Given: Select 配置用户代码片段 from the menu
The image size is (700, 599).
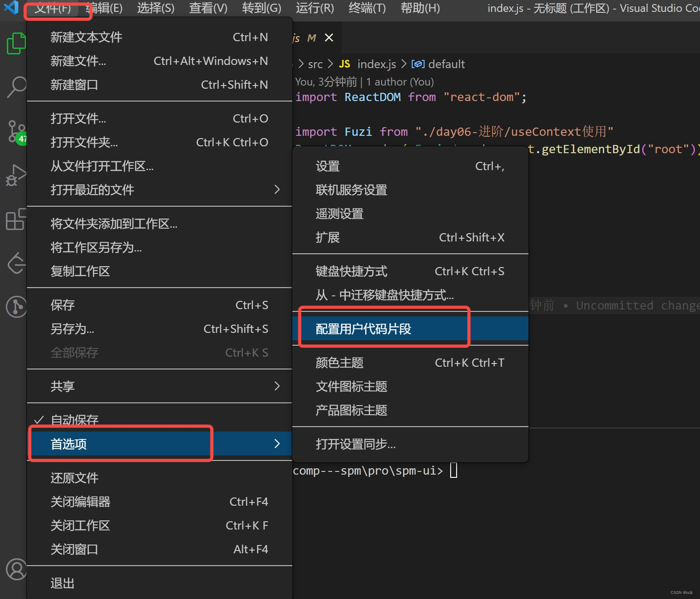Looking at the screenshot, I should point(363,328).
